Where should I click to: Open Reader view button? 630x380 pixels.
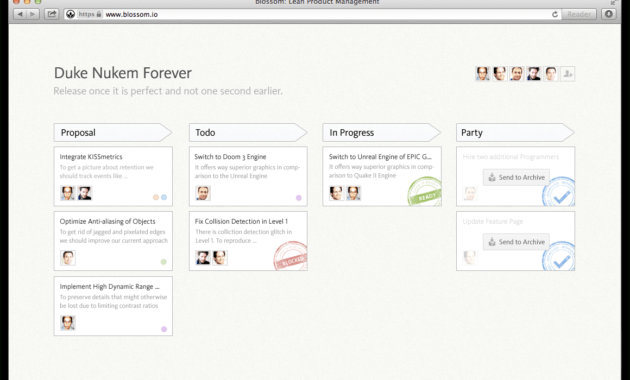click(579, 14)
